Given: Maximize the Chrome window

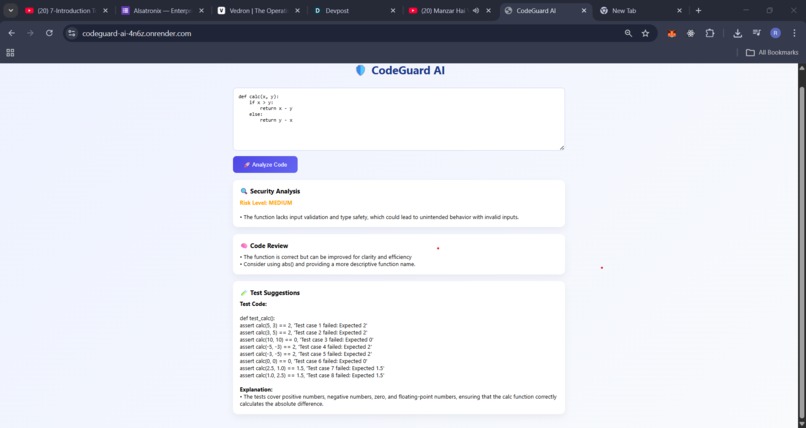Looking at the screenshot, I should click(x=770, y=10).
